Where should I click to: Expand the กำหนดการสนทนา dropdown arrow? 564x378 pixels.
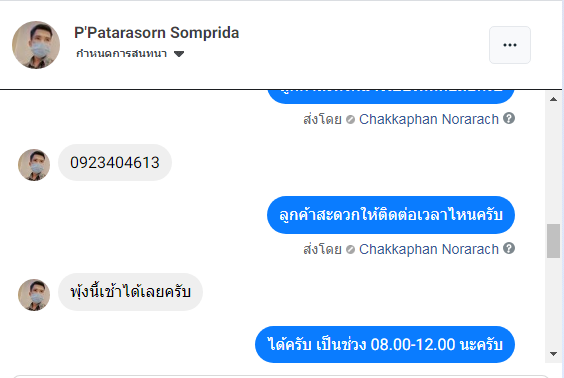click(x=179, y=54)
